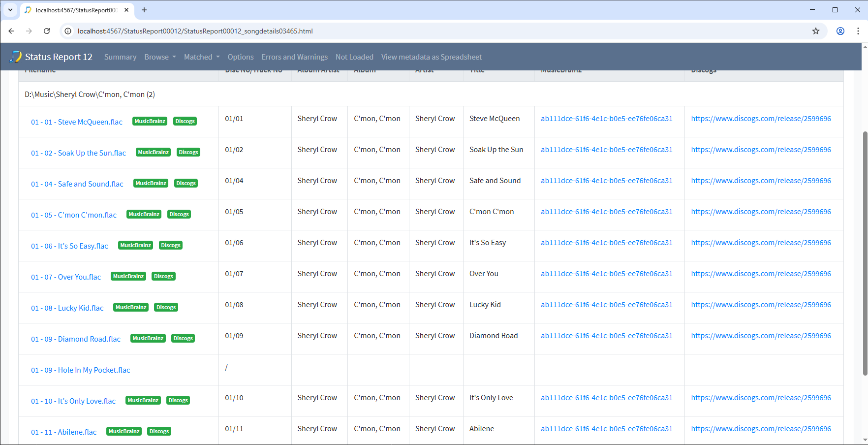The height and width of the screenshot is (445, 868).
Task: Open a new browser tab with plus icon
Action: [144, 10]
